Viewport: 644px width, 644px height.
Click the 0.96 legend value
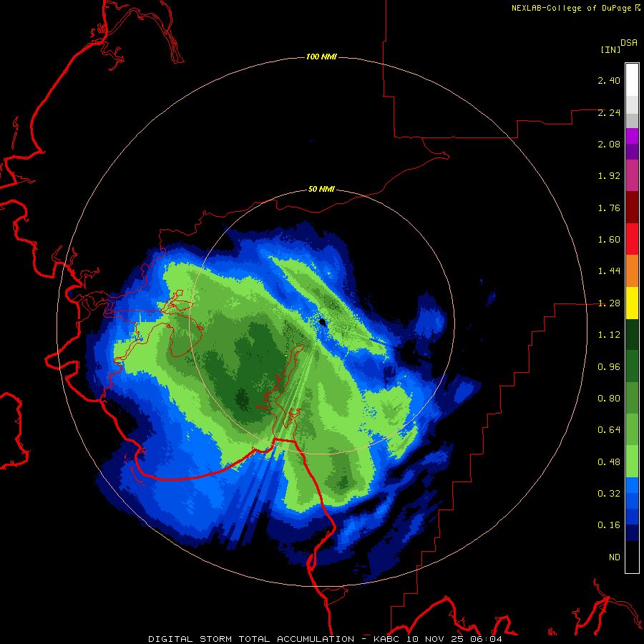click(609, 367)
